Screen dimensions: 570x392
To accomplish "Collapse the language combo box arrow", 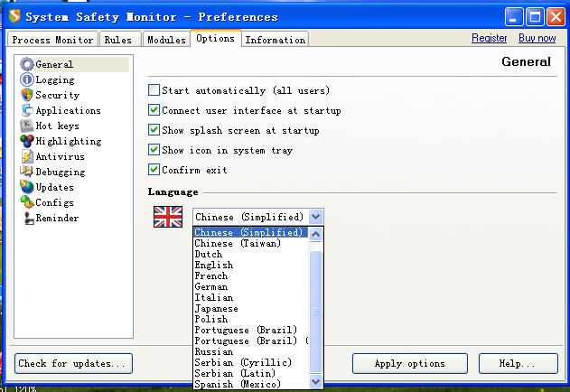I will [x=315, y=217].
